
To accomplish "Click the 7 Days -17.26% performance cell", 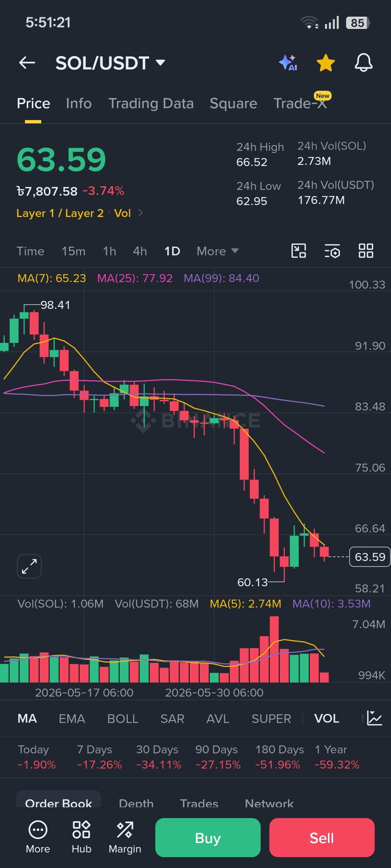I will [x=99, y=757].
